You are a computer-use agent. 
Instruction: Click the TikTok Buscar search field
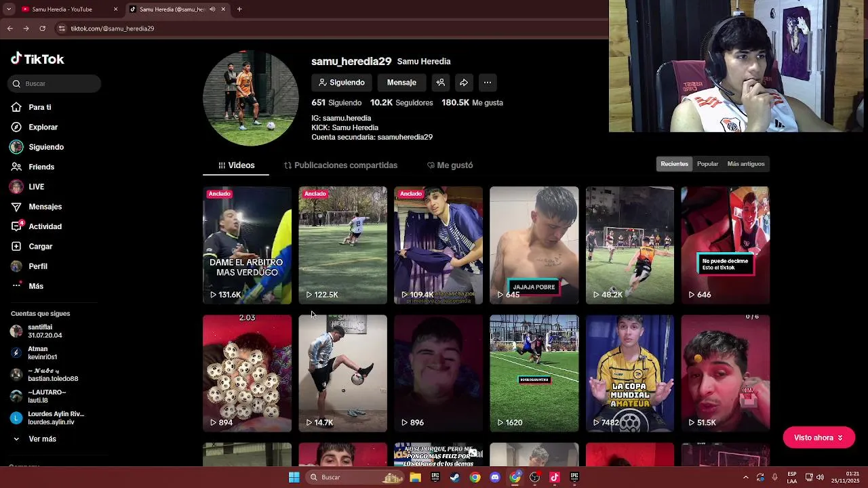[x=55, y=83]
